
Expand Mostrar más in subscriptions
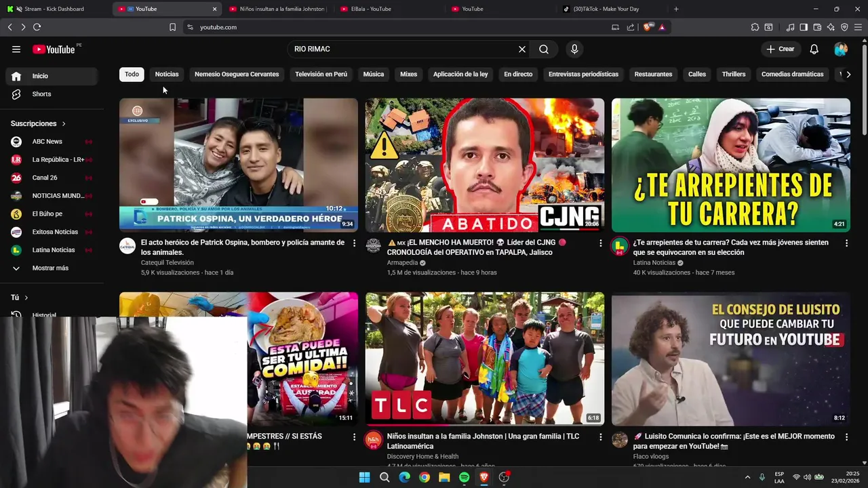click(x=52, y=268)
